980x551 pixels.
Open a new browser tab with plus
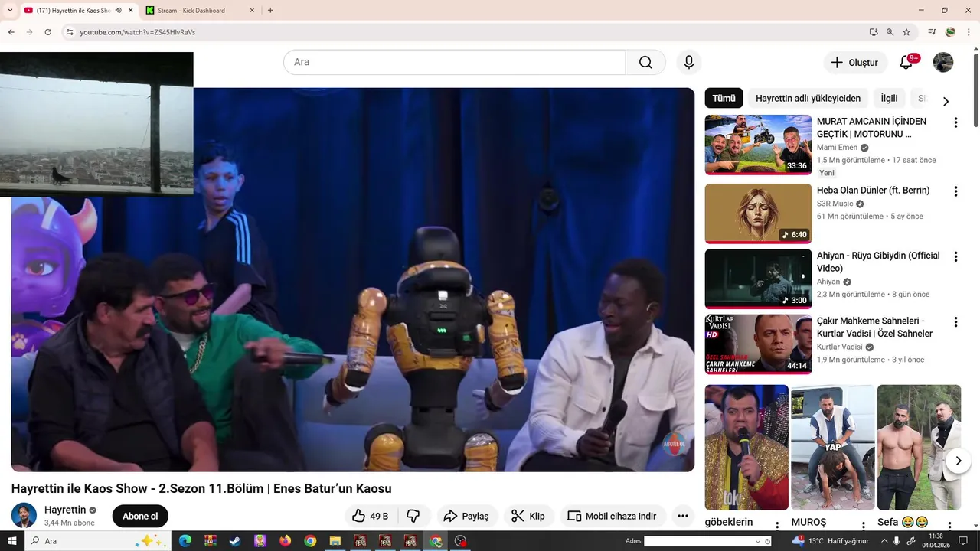[x=270, y=11]
